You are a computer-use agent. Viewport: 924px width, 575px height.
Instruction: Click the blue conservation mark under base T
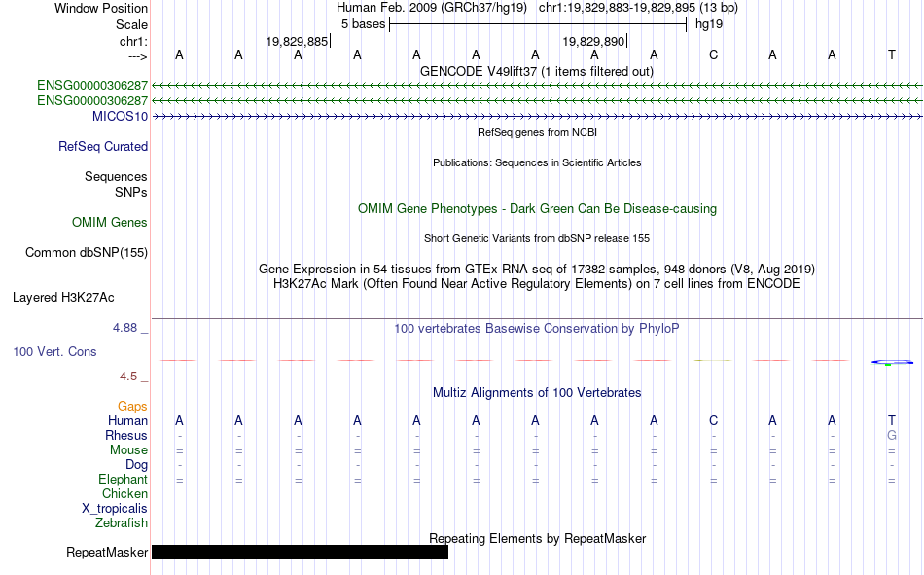[x=892, y=362]
